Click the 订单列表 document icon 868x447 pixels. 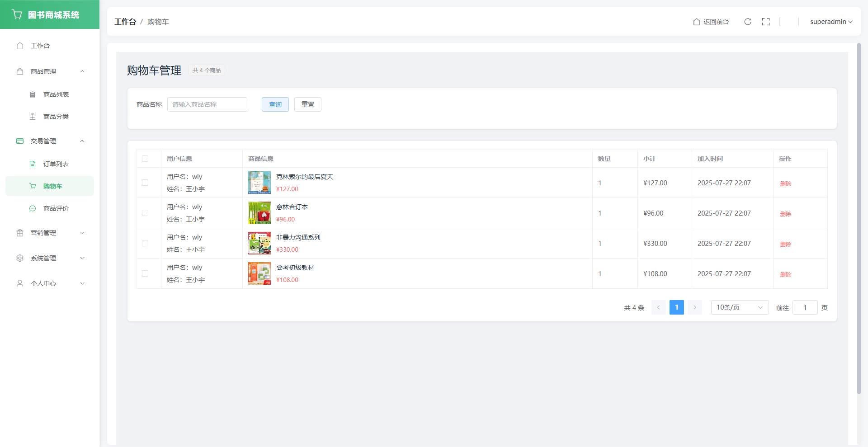33,164
